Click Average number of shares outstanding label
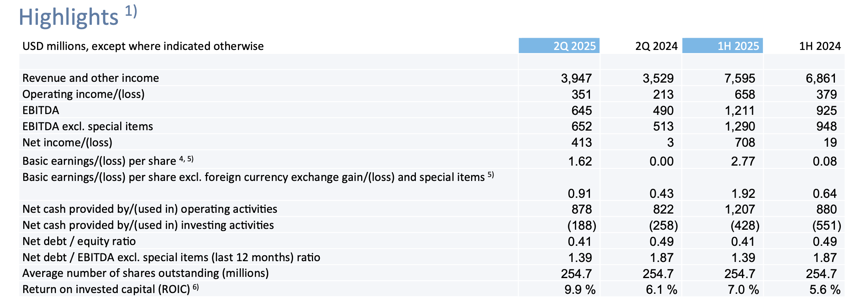The image size is (868, 306). [145, 273]
